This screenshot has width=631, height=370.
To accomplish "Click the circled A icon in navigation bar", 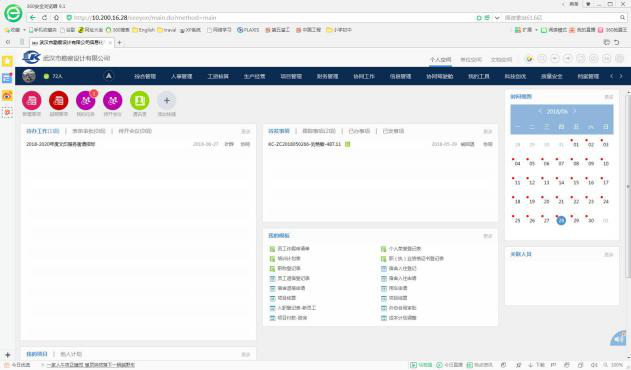I will point(109,76).
